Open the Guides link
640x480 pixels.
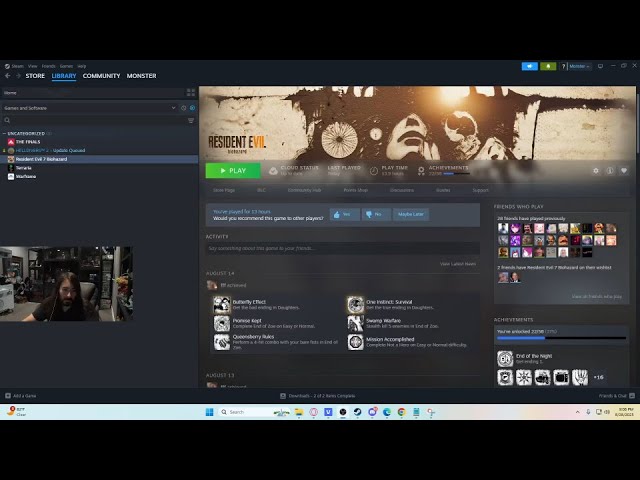[x=443, y=190]
